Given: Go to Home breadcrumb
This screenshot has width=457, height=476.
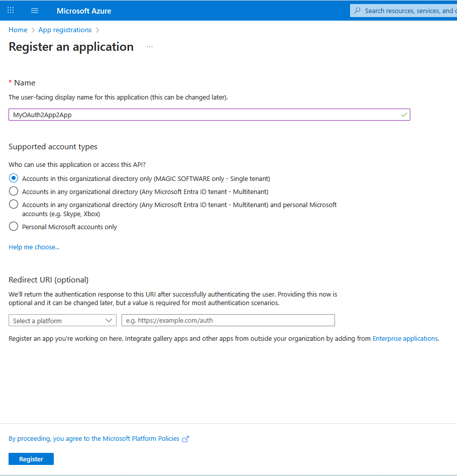Looking at the screenshot, I should pos(18,30).
